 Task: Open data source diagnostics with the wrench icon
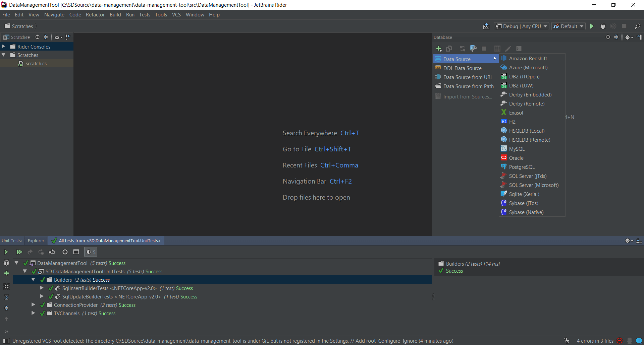click(473, 49)
